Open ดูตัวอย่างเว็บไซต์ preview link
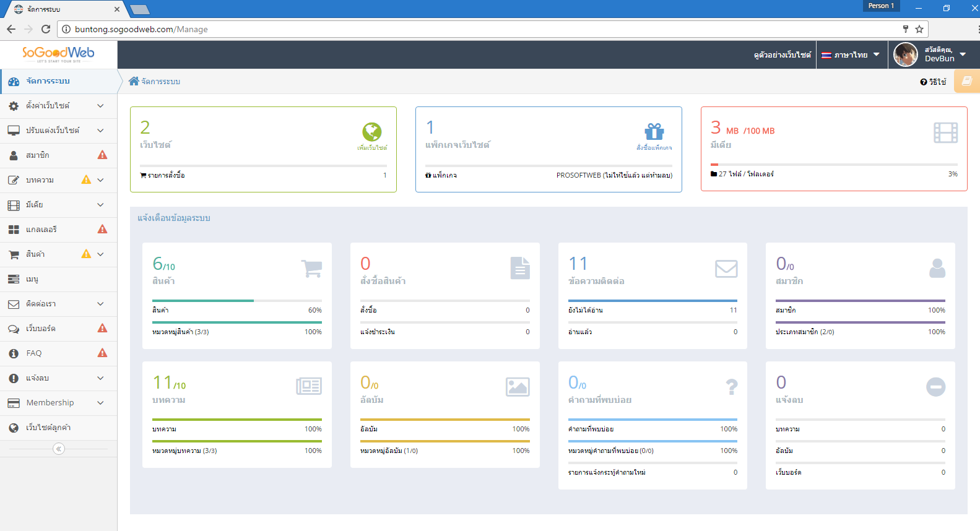The height and width of the screenshot is (531, 980). coord(782,55)
